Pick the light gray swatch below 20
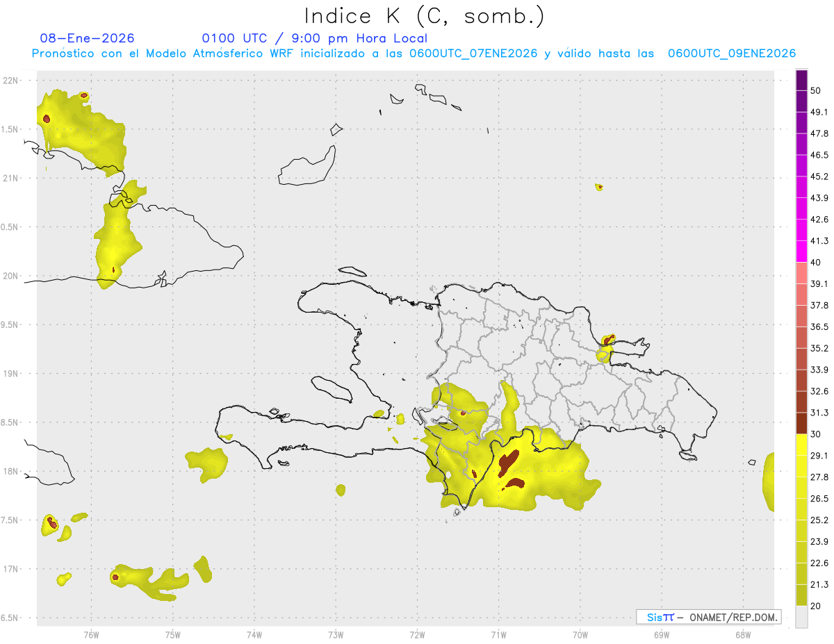 coord(802,617)
